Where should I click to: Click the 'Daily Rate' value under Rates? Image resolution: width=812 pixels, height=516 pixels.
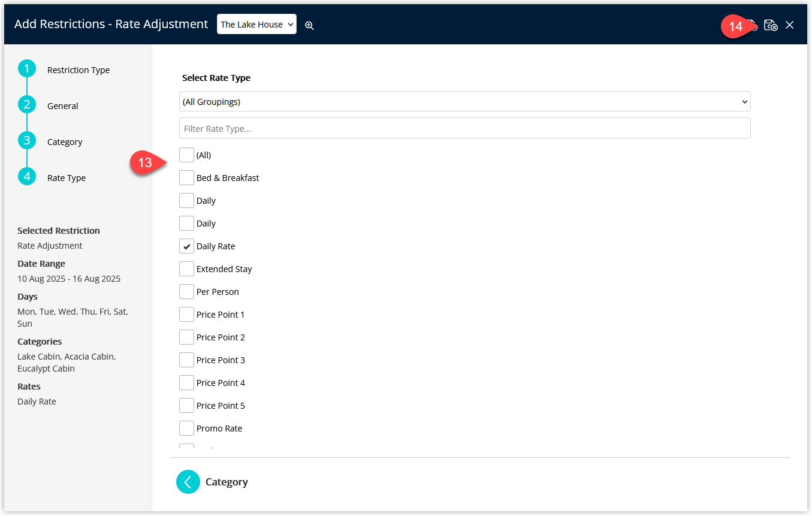coord(37,402)
